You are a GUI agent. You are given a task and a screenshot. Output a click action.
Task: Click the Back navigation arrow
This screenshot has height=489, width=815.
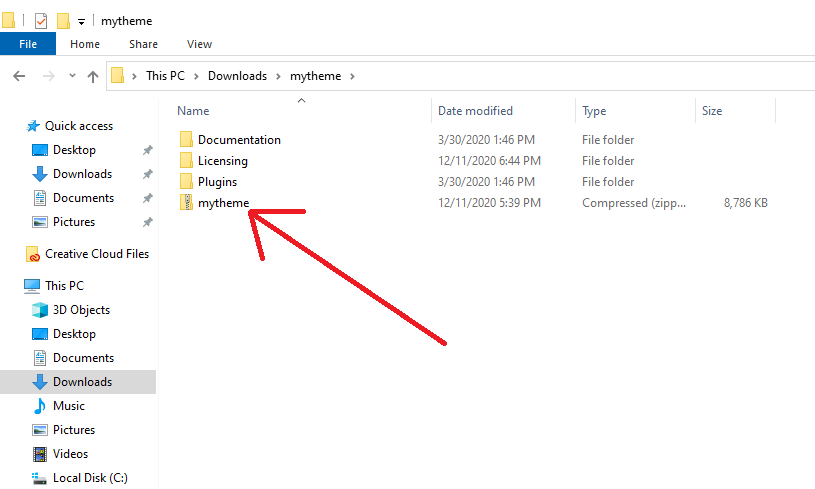pos(19,76)
